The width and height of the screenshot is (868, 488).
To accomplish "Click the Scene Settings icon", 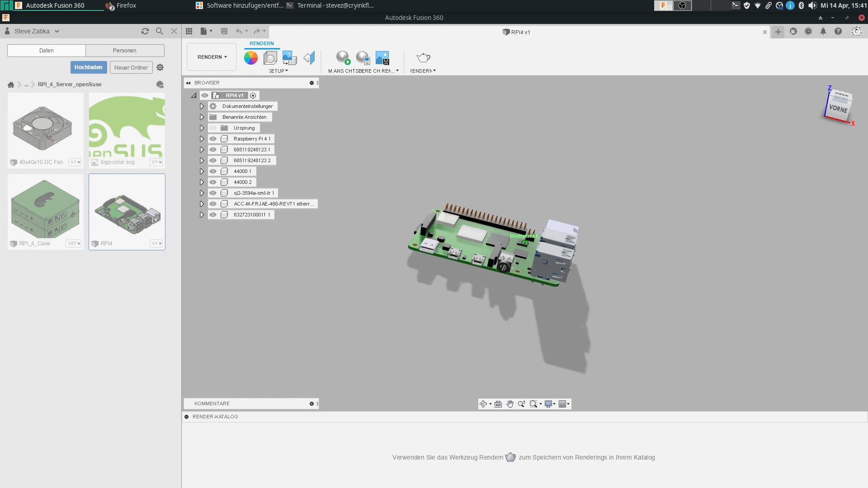I will pyautogui.click(x=270, y=58).
